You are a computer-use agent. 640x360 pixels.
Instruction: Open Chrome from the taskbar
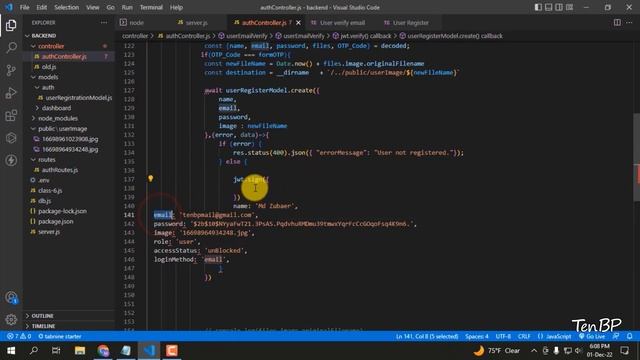[x=103, y=351]
